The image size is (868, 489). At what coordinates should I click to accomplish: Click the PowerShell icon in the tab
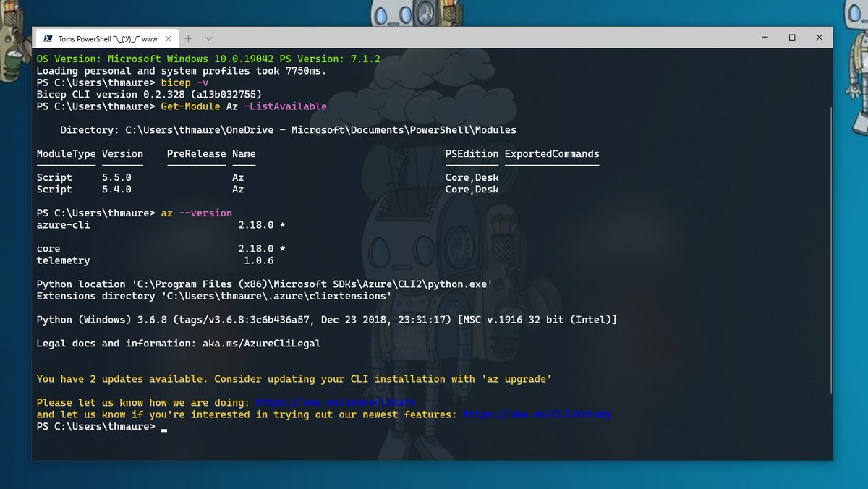point(48,38)
